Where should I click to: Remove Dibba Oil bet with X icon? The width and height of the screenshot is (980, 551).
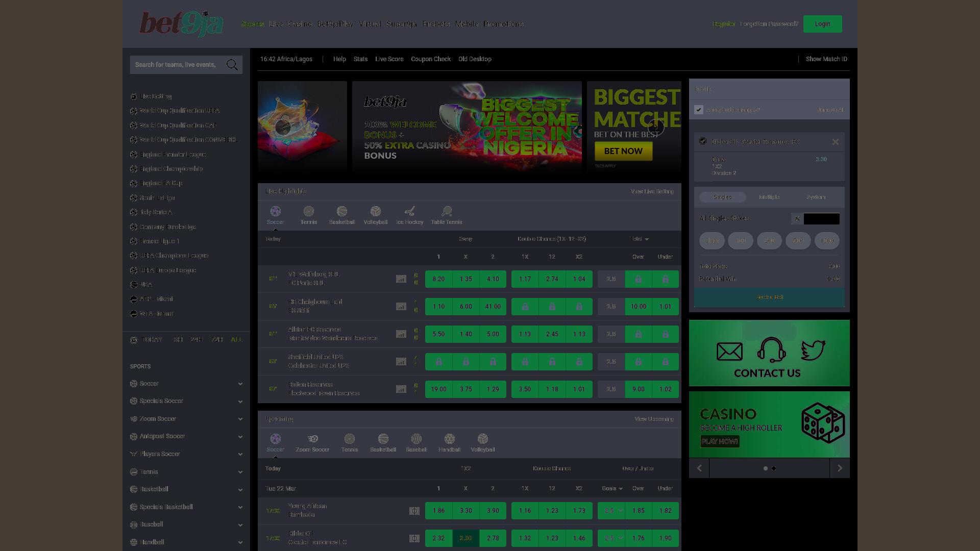pyautogui.click(x=836, y=142)
